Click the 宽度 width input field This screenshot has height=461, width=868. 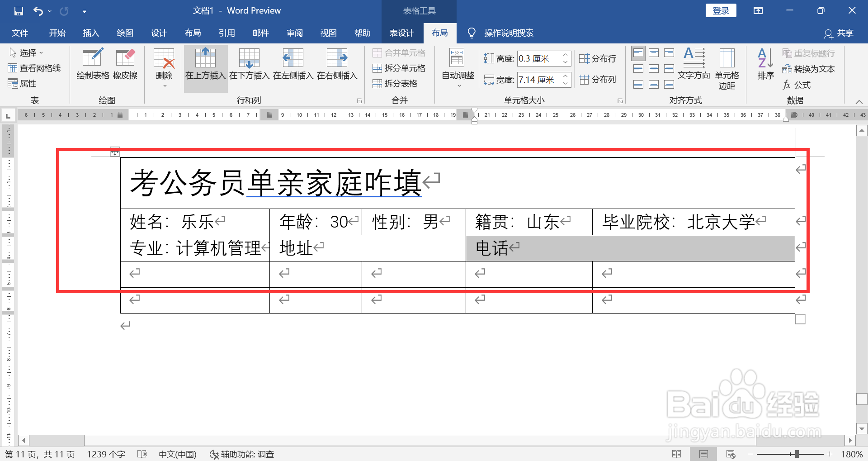(x=542, y=80)
